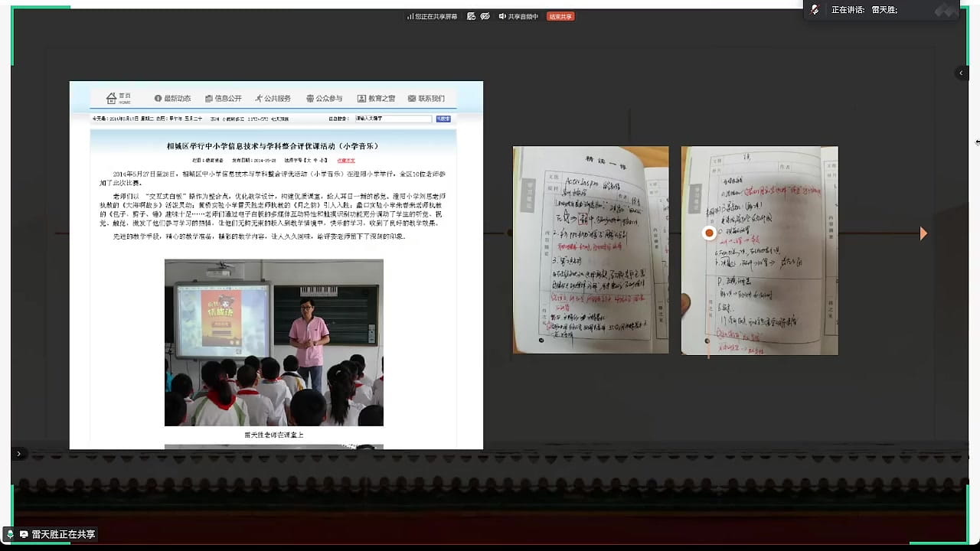Click the orange dot marker on the slide

(710, 233)
